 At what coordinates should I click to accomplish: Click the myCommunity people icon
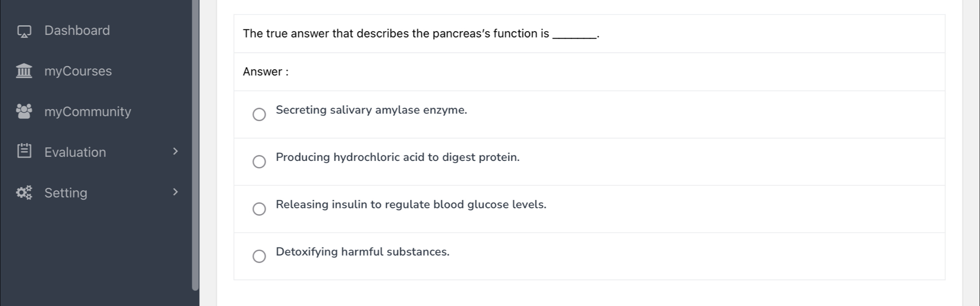(24, 112)
